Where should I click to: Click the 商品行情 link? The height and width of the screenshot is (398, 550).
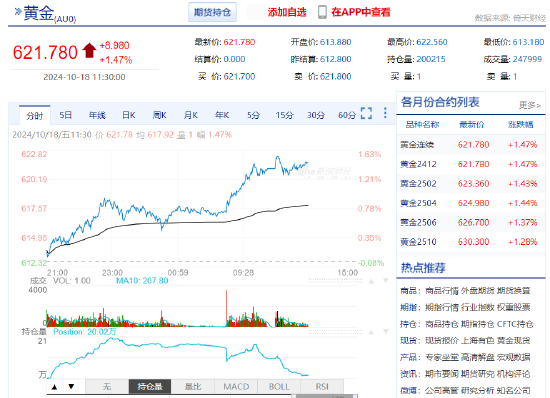coord(442,291)
